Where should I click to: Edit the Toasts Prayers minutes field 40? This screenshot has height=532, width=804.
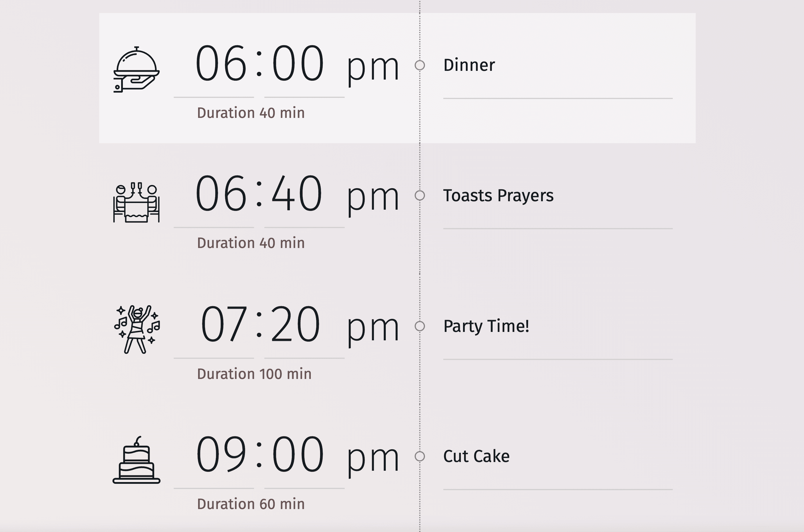297,194
